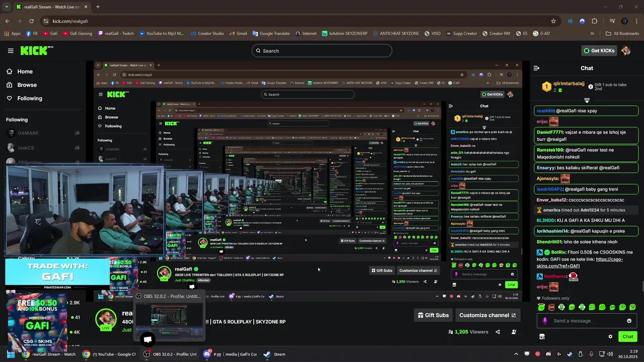Screen dimensions: 644x362
Task: Switch to OBS 32.0.2 in taskbar
Action: coord(170,354)
